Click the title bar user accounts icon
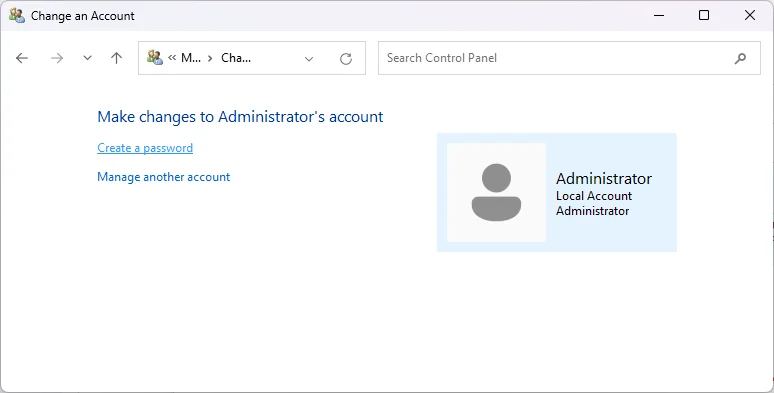This screenshot has height=393, width=774. (x=17, y=16)
